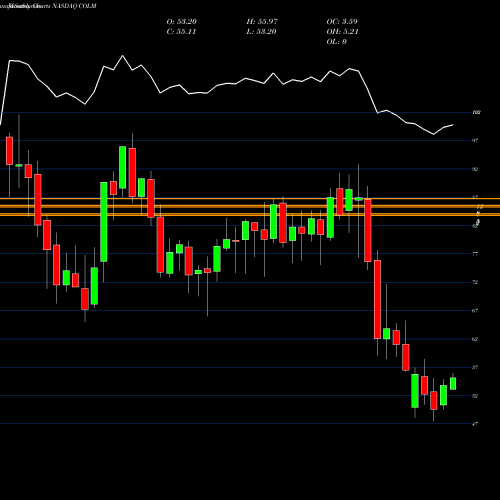
Task: Click the last green candle on the chart
Action: point(453,383)
